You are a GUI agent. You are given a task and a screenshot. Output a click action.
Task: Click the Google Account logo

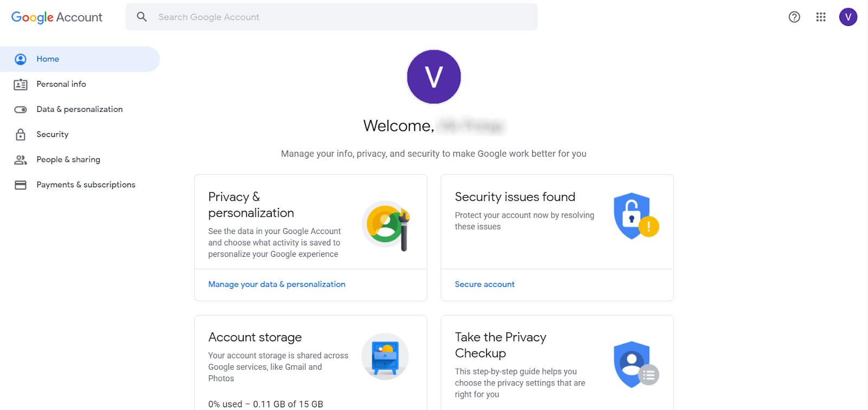tap(57, 17)
